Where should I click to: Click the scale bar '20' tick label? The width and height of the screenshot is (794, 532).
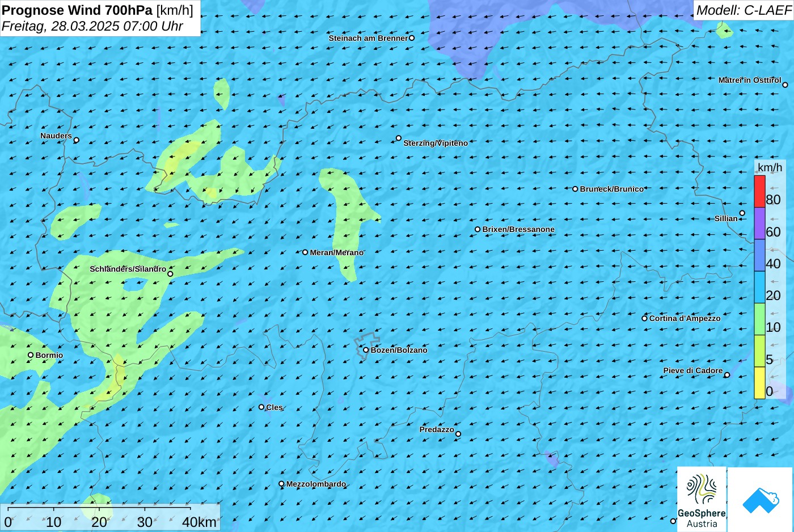99,522
